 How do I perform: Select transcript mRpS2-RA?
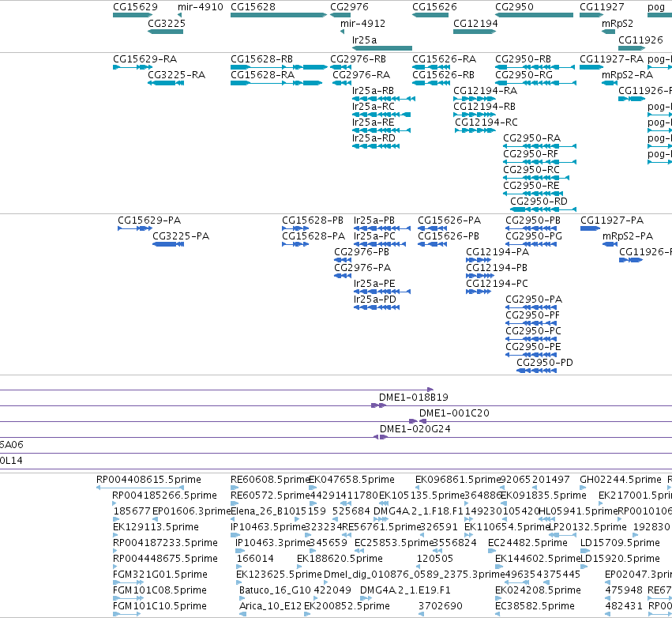(610, 83)
